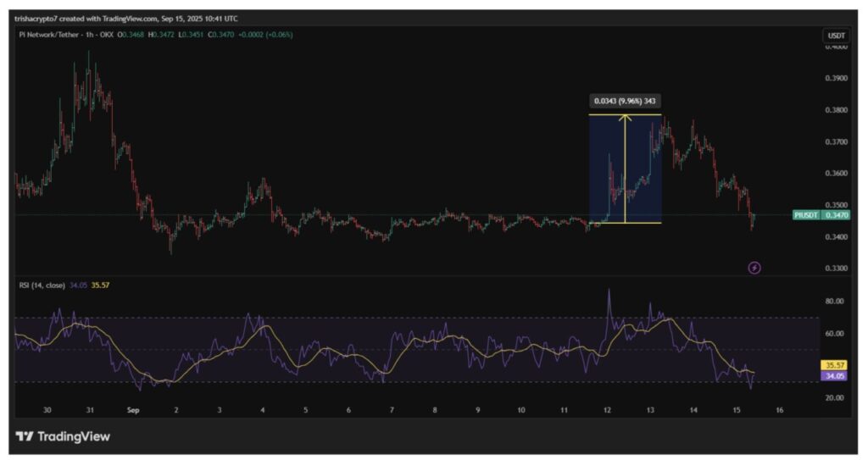868x460 pixels.
Task: Click the 80.00 level on RSI axis
Action: (x=835, y=301)
